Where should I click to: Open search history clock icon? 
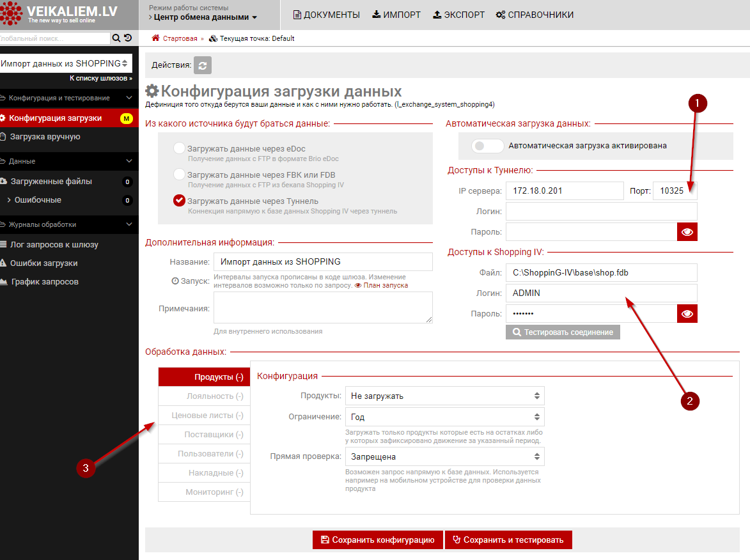pyautogui.click(x=128, y=38)
